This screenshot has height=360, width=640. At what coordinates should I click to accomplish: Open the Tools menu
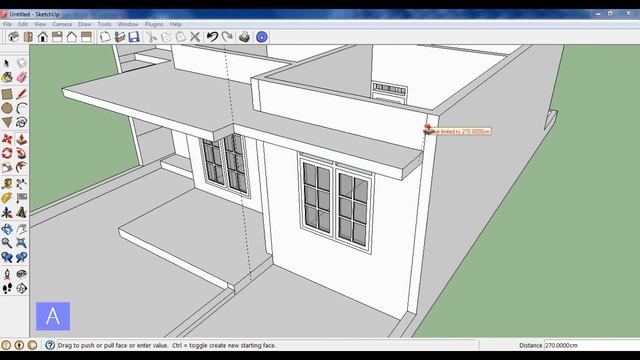tap(104, 24)
